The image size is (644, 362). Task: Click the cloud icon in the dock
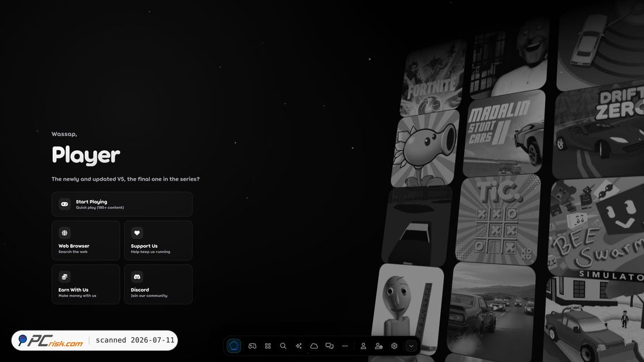click(x=314, y=346)
